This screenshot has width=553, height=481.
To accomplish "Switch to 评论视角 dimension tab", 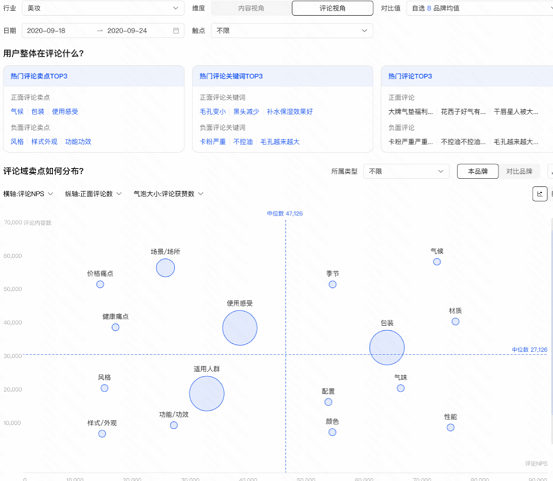I will (x=332, y=8).
